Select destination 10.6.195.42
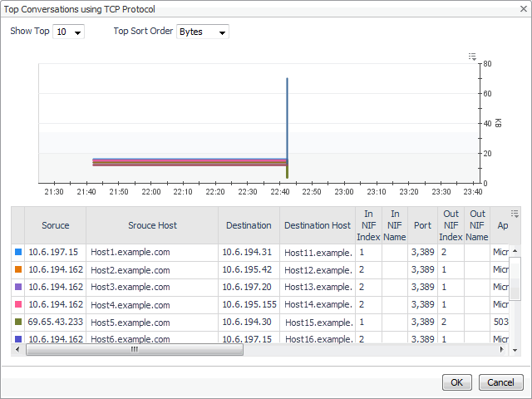532x399 pixels. click(x=247, y=269)
